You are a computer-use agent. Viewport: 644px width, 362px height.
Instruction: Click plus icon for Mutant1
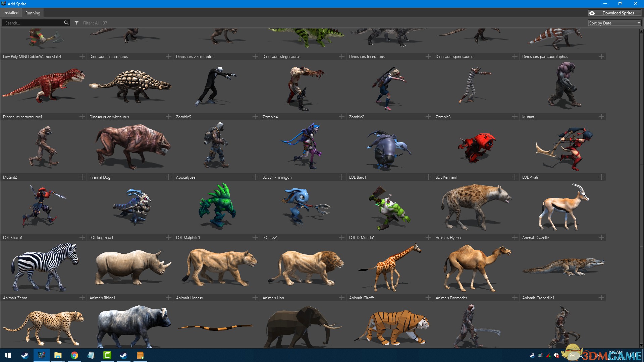(x=601, y=117)
